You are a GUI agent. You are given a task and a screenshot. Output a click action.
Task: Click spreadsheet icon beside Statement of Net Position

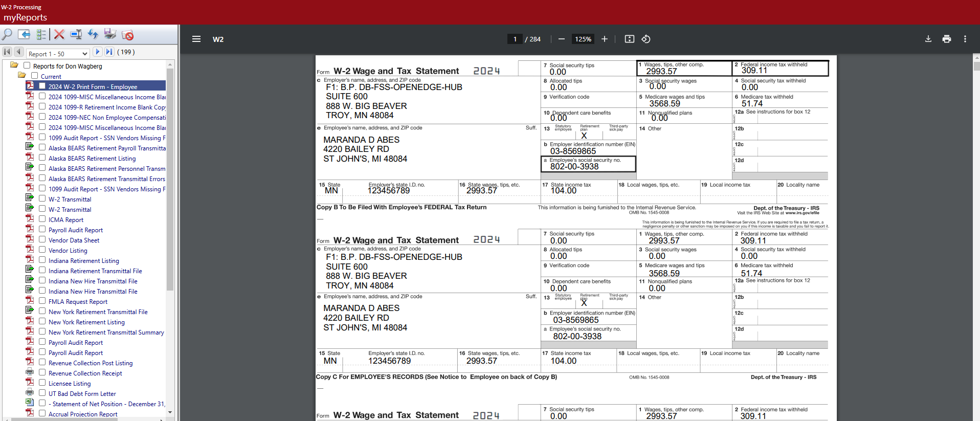30,403
